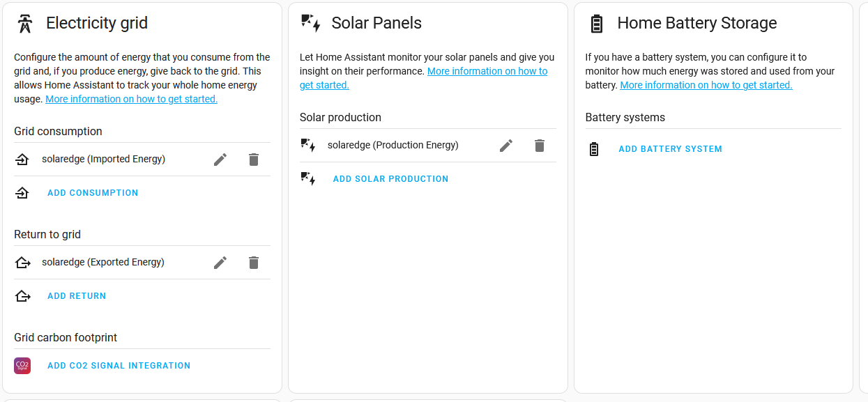Click Add Return
This screenshot has width=868, height=402.
pos(77,295)
